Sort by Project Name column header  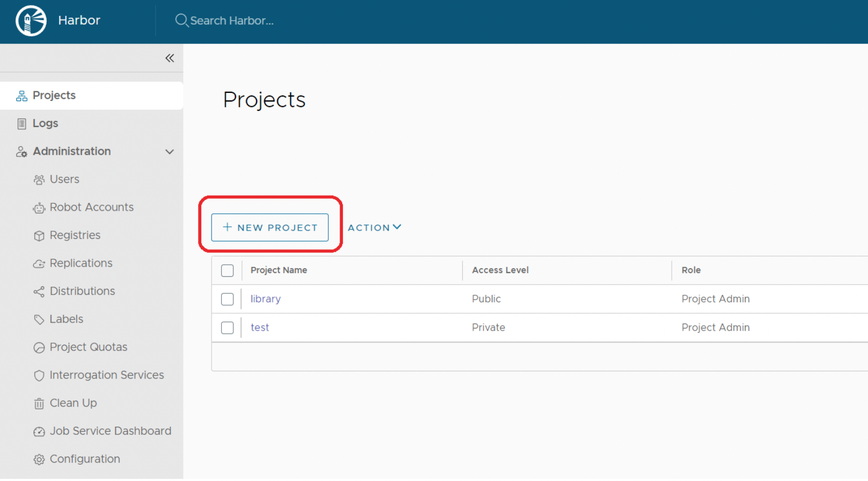click(279, 270)
